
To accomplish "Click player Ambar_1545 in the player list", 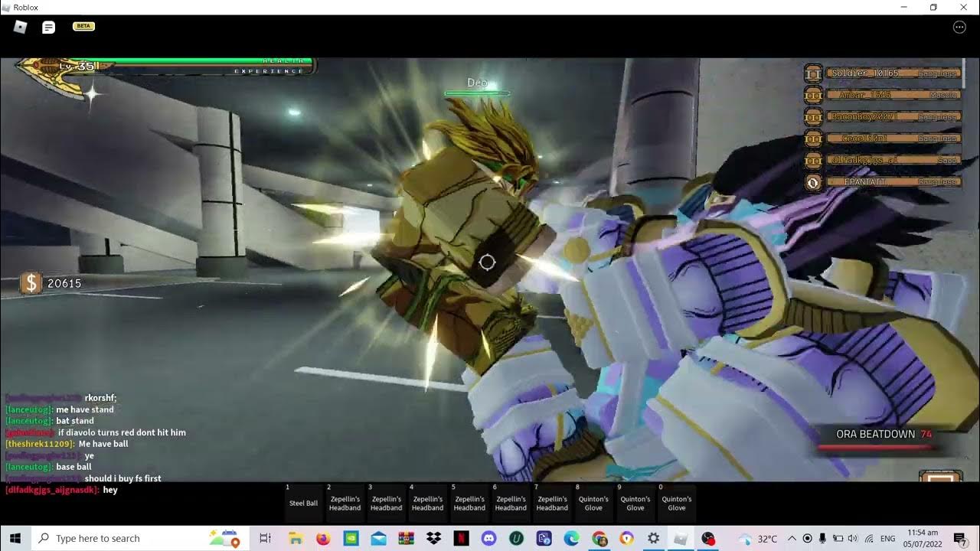I will point(893,95).
